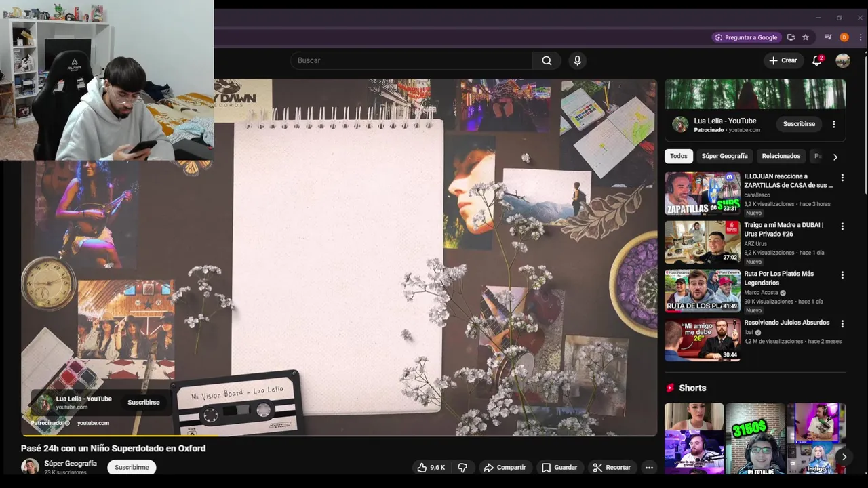The image size is (868, 488).
Task: Open Traigo a mi Madre a DUBAI thumbnail
Action: coord(702,243)
